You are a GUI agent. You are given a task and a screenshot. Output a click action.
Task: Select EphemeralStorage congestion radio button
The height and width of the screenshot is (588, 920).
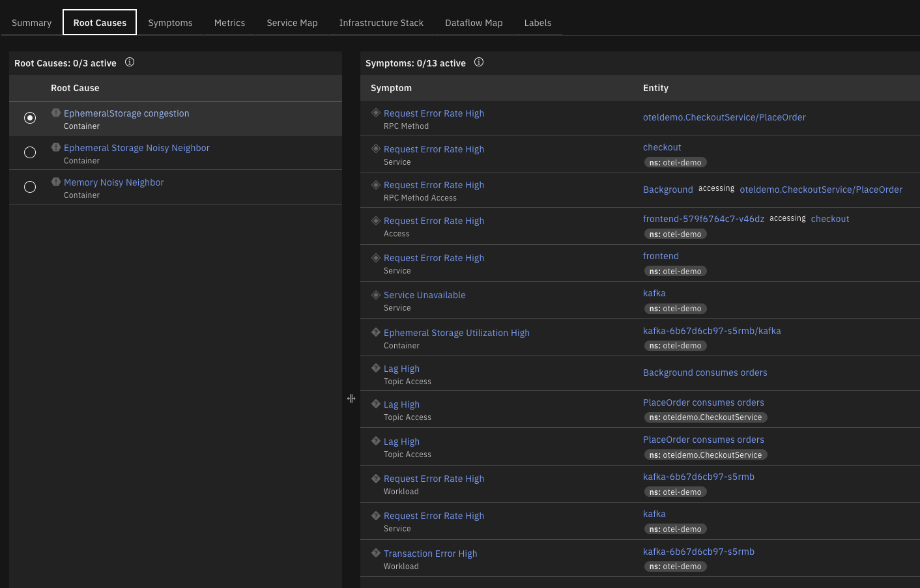(30, 118)
